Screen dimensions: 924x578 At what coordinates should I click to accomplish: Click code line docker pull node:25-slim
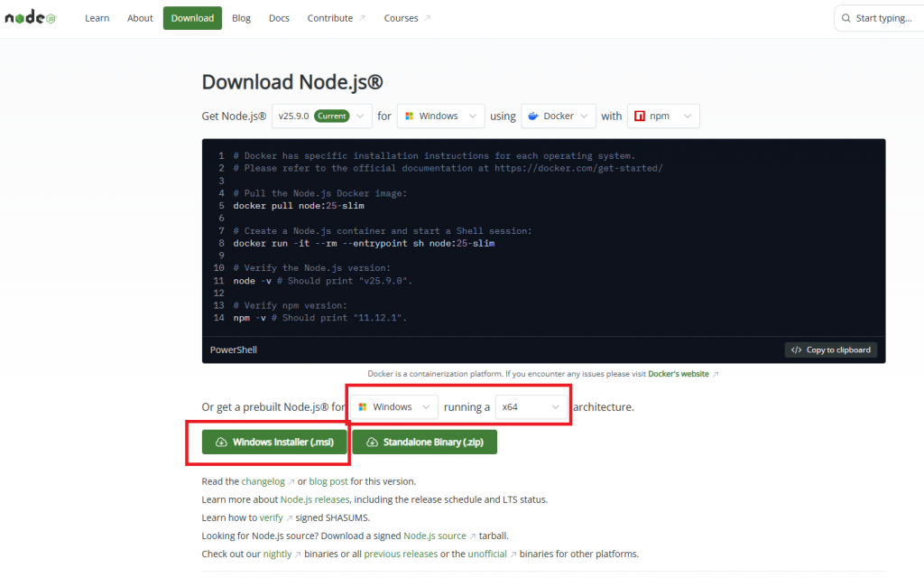pyautogui.click(x=299, y=206)
